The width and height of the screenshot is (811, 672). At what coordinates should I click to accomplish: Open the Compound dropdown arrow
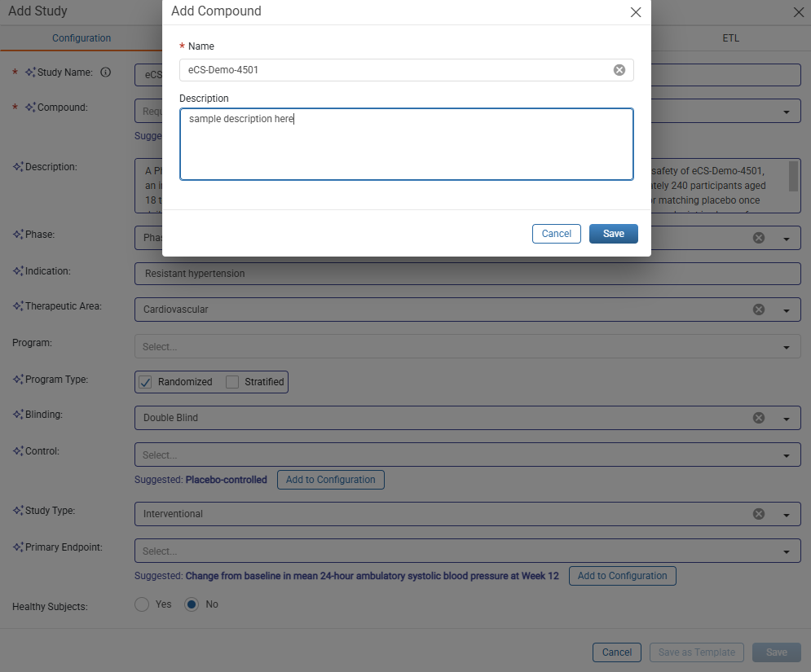(x=787, y=112)
